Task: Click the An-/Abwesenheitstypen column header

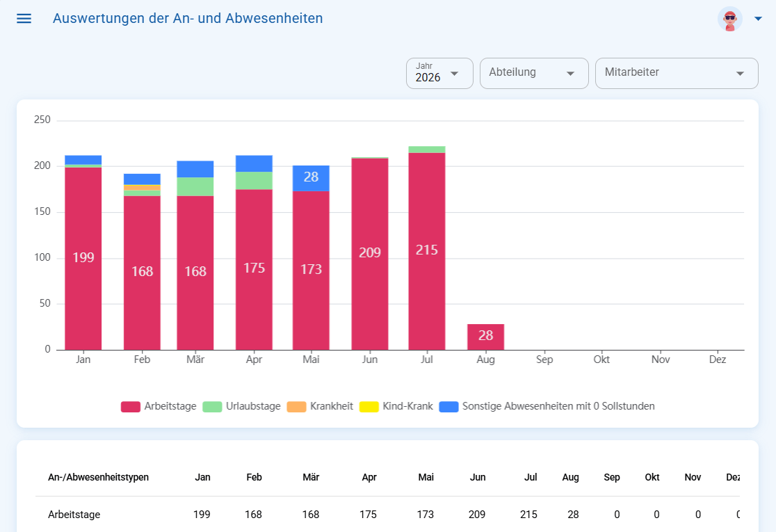Action: pyautogui.click(x=99, y=477)
